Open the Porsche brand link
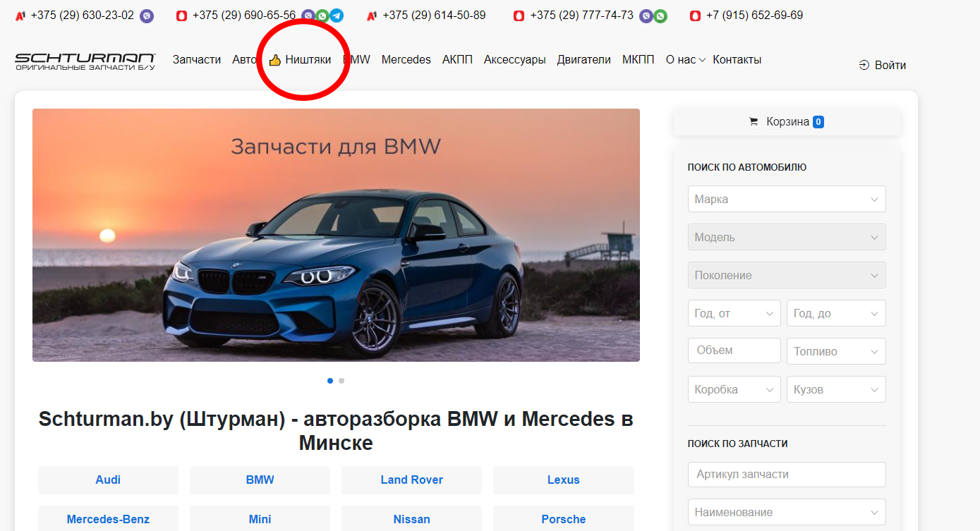980x531 pixels. click(x=563, y=519)
